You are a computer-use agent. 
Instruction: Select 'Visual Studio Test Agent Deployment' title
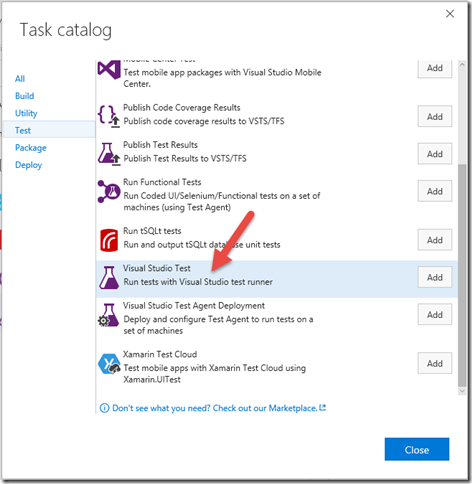click(194, 306)
